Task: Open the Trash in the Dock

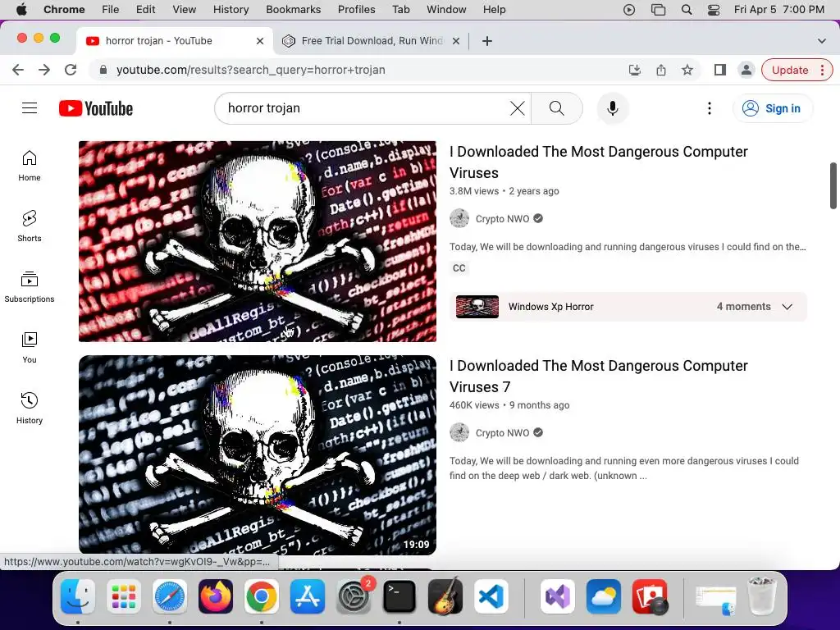Action: [x=762, y=596]
